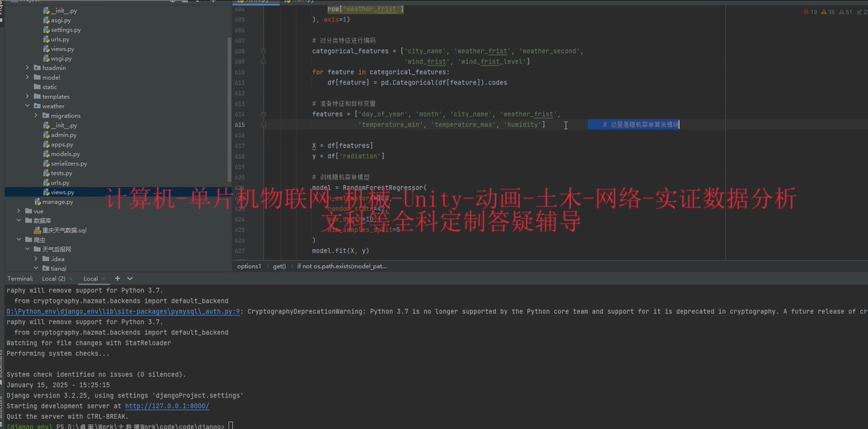The image size is (868, 429).
Task: Switch to the Local terminal tab
Action: click(91, 279)
